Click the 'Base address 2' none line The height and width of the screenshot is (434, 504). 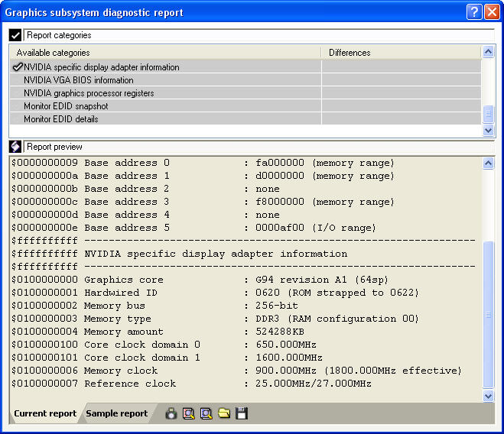pyautogui.click(x=145, y=189)
